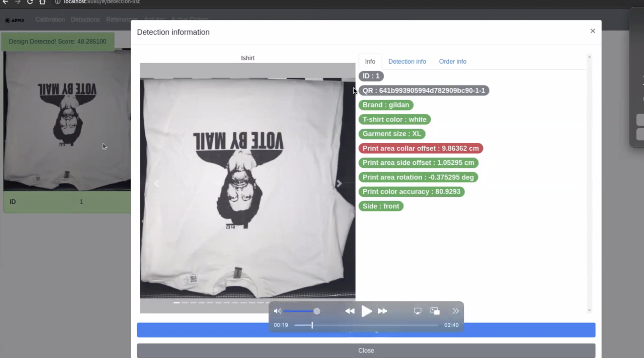Click the Print color accuracy badge
644x358 pixels.
click(x=411, y=192)
